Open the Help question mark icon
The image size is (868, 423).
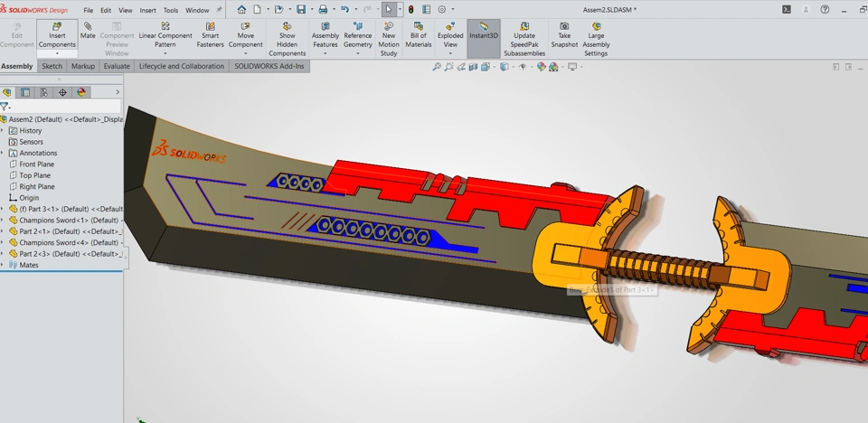(825, 9)
